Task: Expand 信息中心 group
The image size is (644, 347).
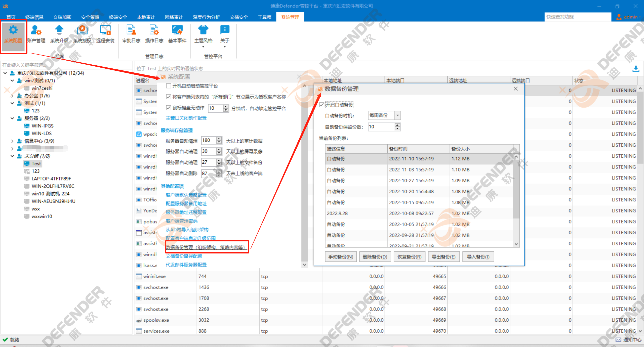Action: [12, 141]
